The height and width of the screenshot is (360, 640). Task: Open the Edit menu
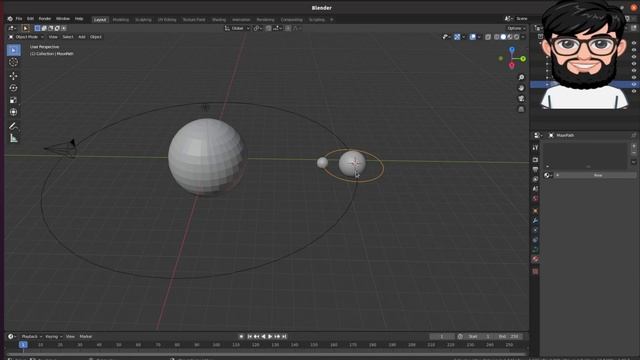pos(30,19)
